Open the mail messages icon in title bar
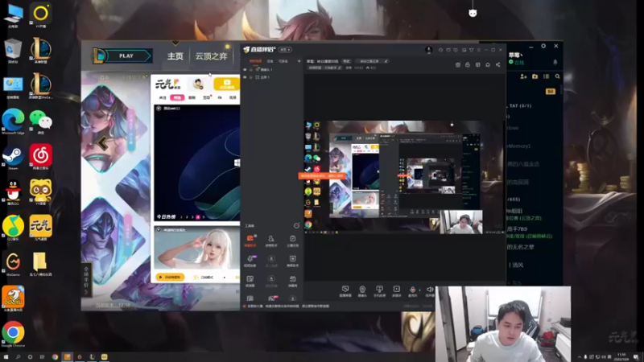This screenshot has height=362, width=644. [448, 50]
